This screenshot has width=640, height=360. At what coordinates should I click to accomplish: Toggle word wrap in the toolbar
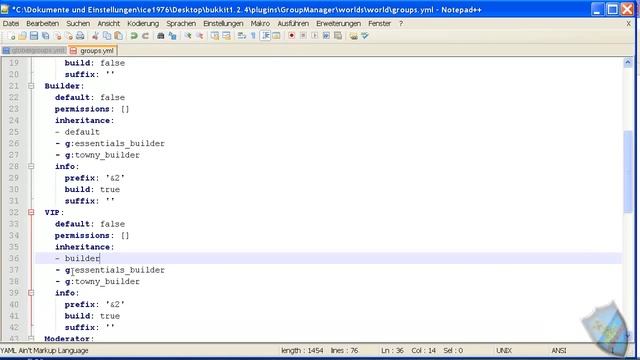[x=242, y=36]
